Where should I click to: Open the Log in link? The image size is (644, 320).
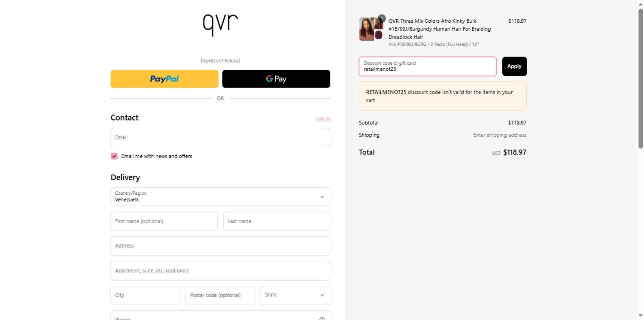(x=323, y=119)
